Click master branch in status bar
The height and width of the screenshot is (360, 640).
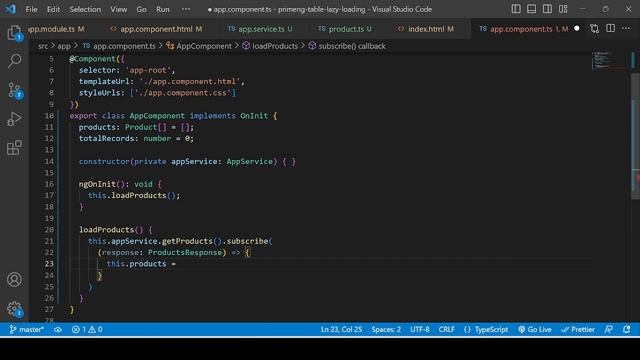point(27,329)
